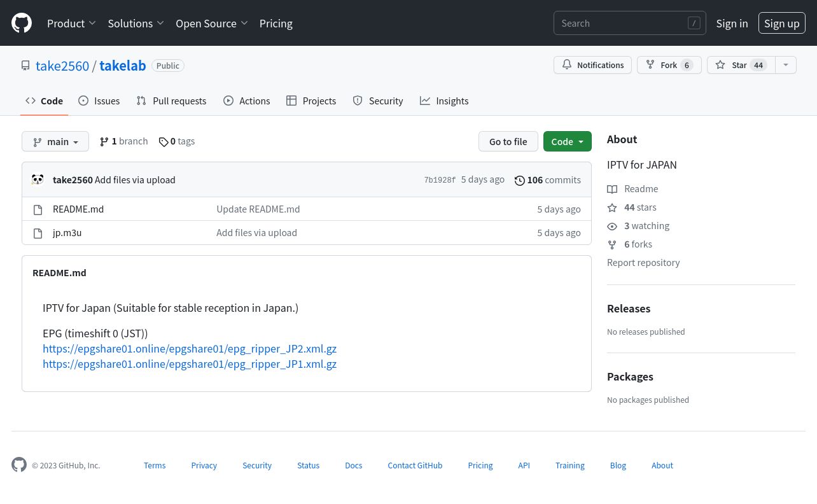
Task: Click the Notifications bell button
Action: click(593, 65)
